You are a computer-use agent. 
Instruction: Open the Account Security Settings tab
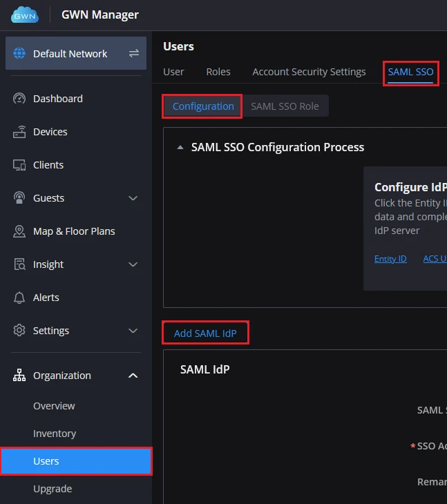point(309,72)
